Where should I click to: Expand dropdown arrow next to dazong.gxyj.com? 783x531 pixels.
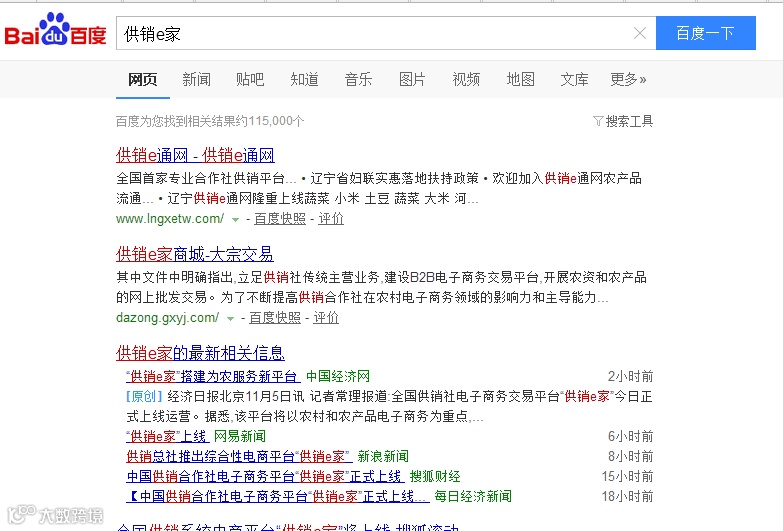pyautogui.click(x=230, y=318)
